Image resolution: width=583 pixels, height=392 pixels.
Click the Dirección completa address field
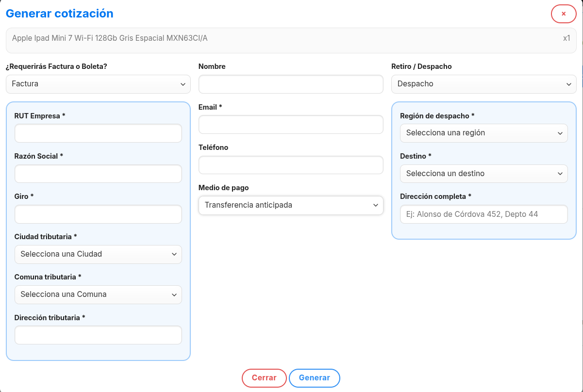(x=483, y=214)
